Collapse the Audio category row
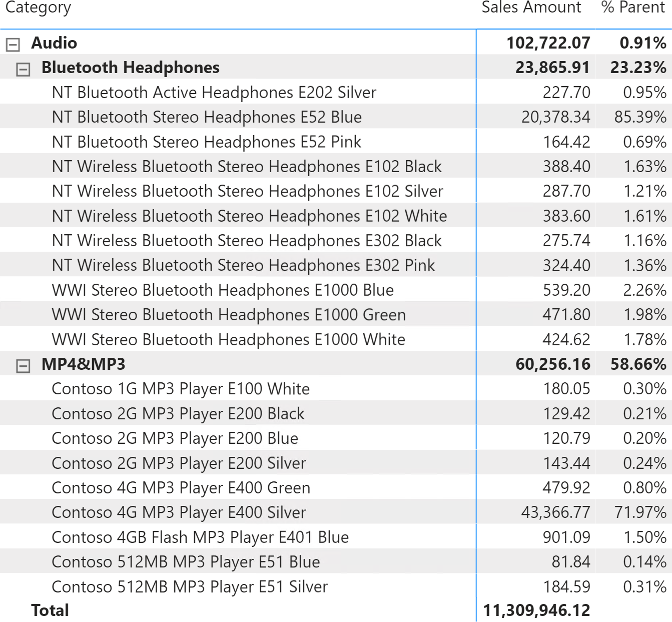The height and width of the screenshot is (622, 672). 13,45
